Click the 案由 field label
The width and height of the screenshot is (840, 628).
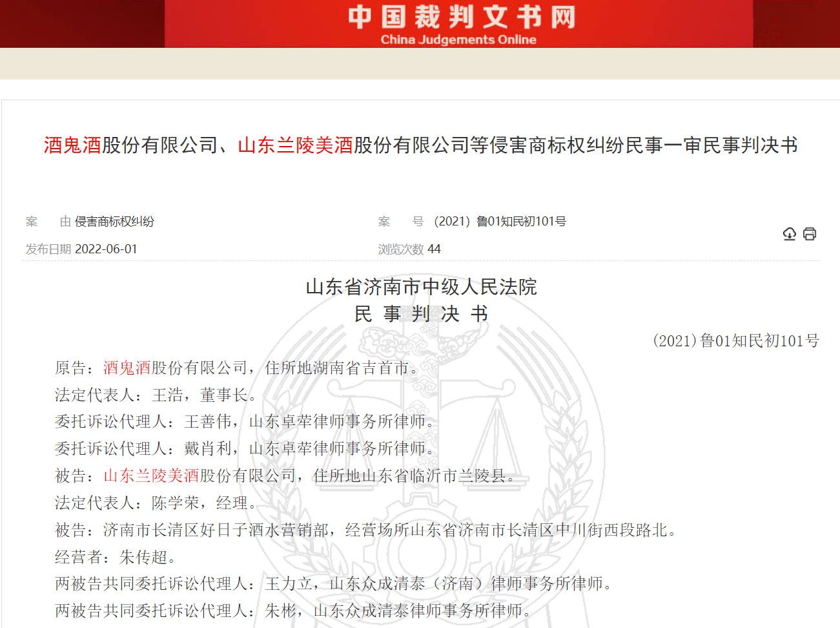click(x=48, y=222)
